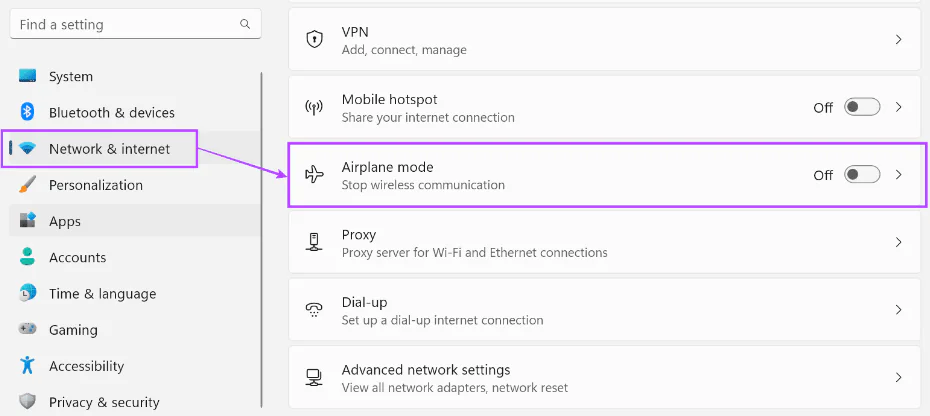The height and width of the screenshot is (416, 930).
Task: Click the Privacy & security shield icon
Action: [x=28, y=402]
